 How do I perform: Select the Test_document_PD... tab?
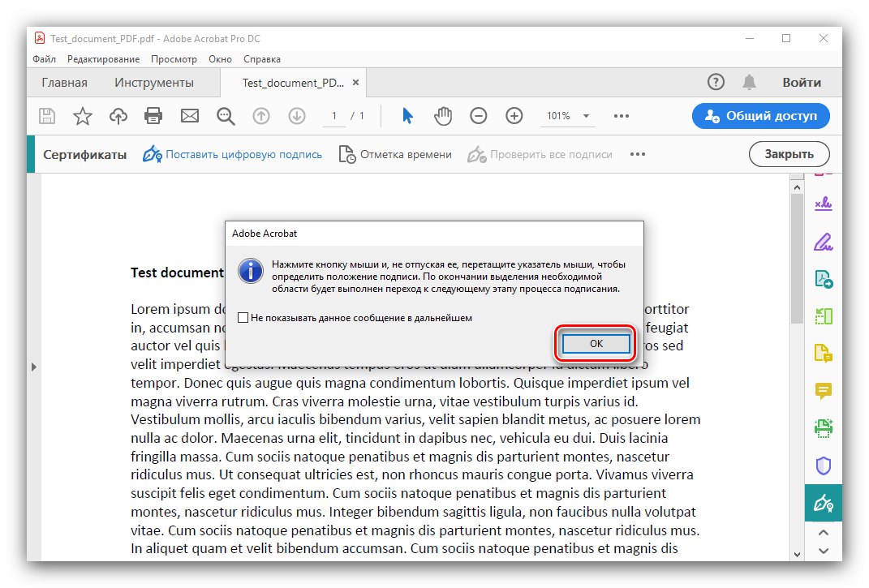293,83
